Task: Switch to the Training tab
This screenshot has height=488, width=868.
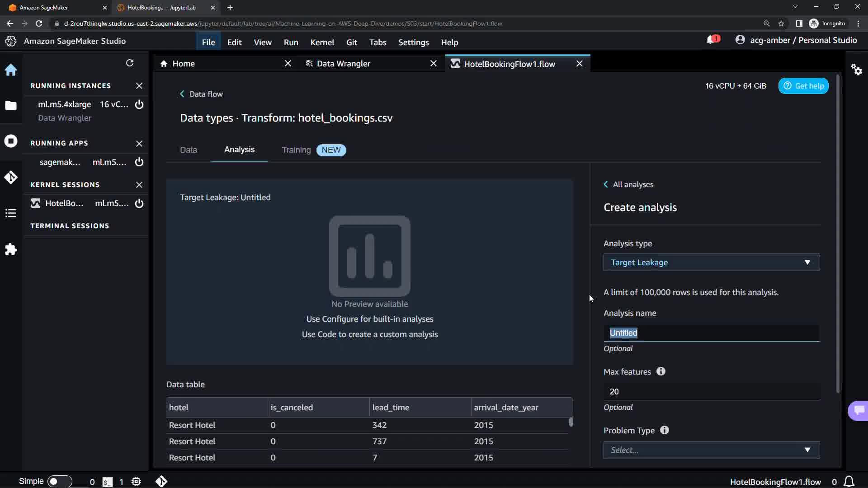Action: tap(296, 150)
